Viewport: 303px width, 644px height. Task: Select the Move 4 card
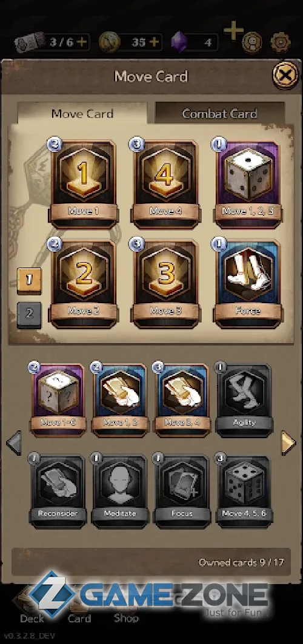click(x=165, y=183)
